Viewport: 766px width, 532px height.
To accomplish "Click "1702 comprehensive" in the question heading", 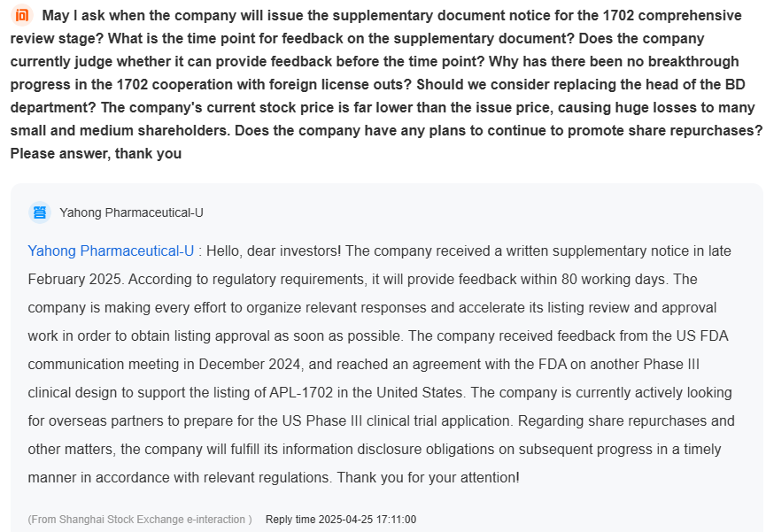I will tap(672, 15).
